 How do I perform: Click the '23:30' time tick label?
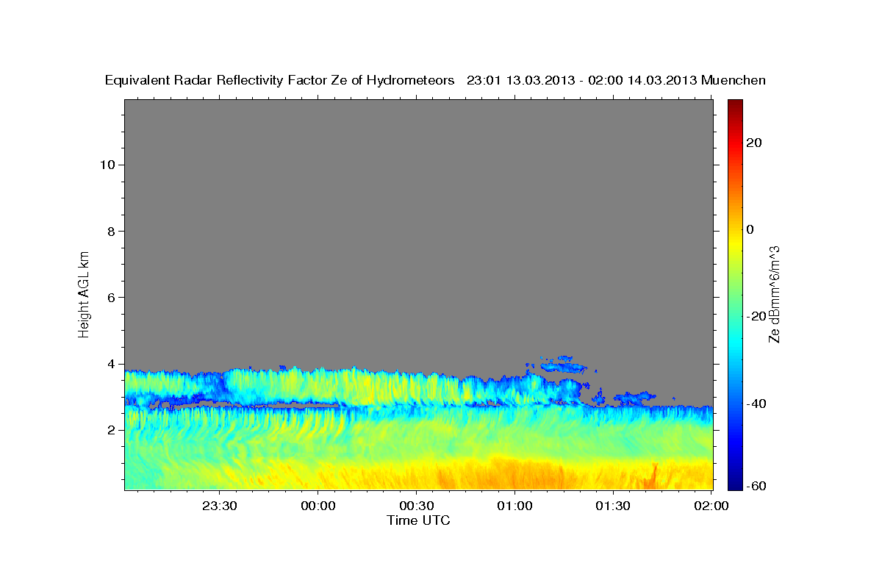pyautogui.click(x=220, y=506)
